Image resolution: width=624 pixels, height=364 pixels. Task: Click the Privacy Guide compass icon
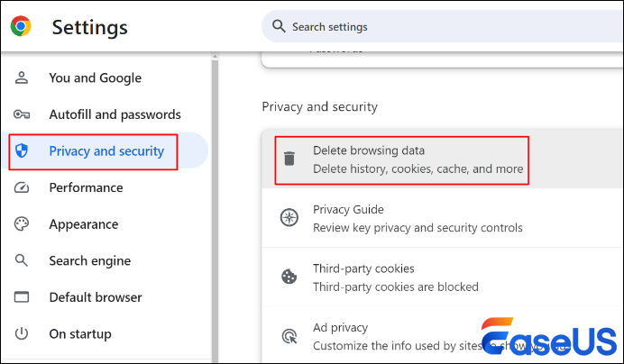289,218
